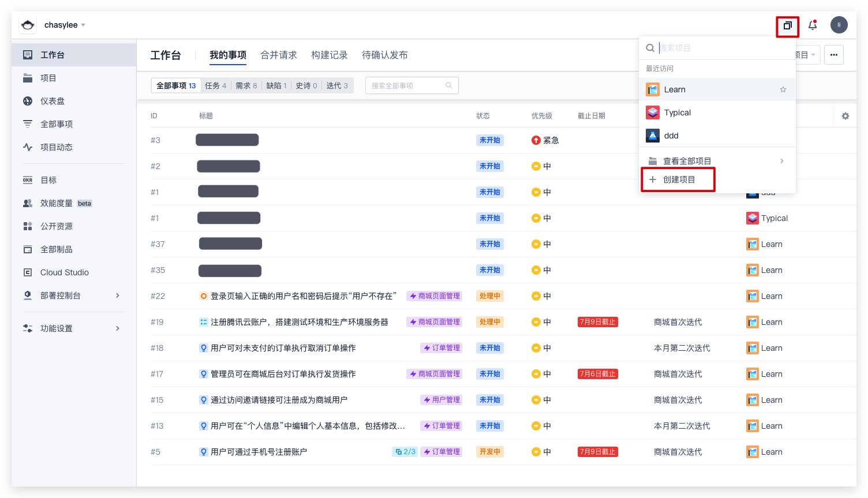Click the 仪表盘 dashboard sidebar icon
Image resolution: width=868 pixels, height=498 pixels.
click(x=28, y=101)
